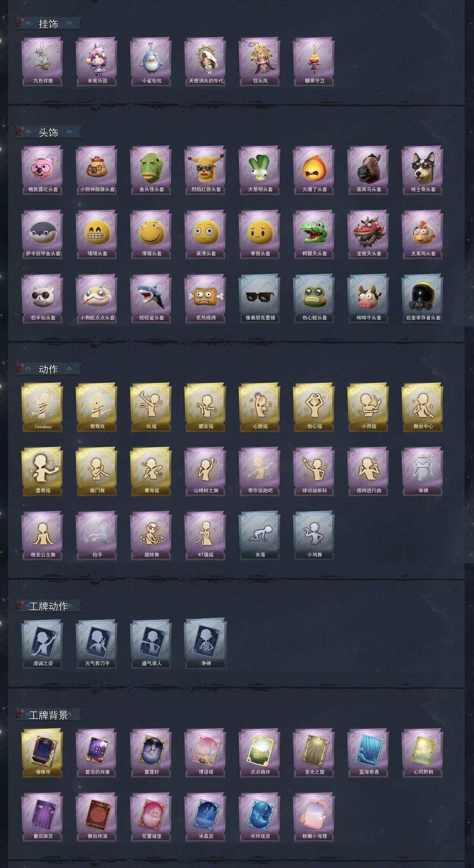Choose the 虔诚之姿 badge action

pos(42,644)
